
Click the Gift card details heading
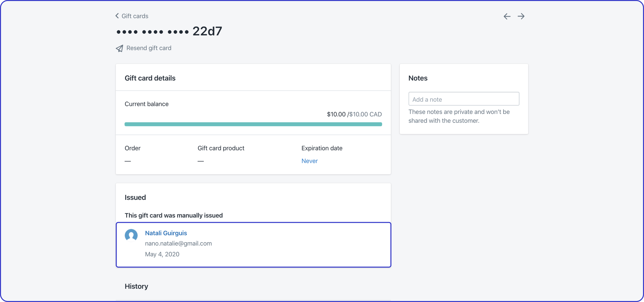tap(150, 78)
